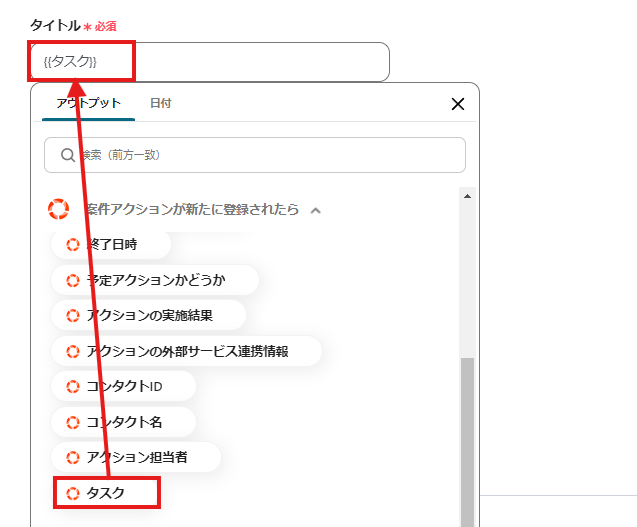Screen dimensions: 637x527
Task: Click icon on アクションの外部サービス連携情報 chip
Action: (73, 351)
